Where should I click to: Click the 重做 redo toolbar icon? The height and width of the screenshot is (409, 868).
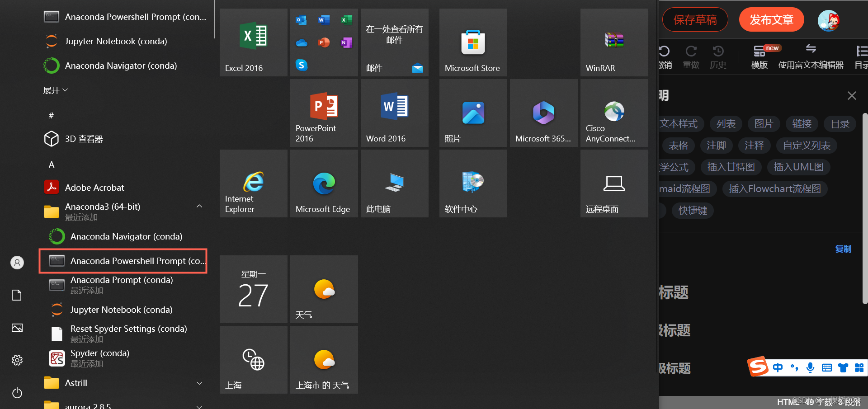coord(691,57)
